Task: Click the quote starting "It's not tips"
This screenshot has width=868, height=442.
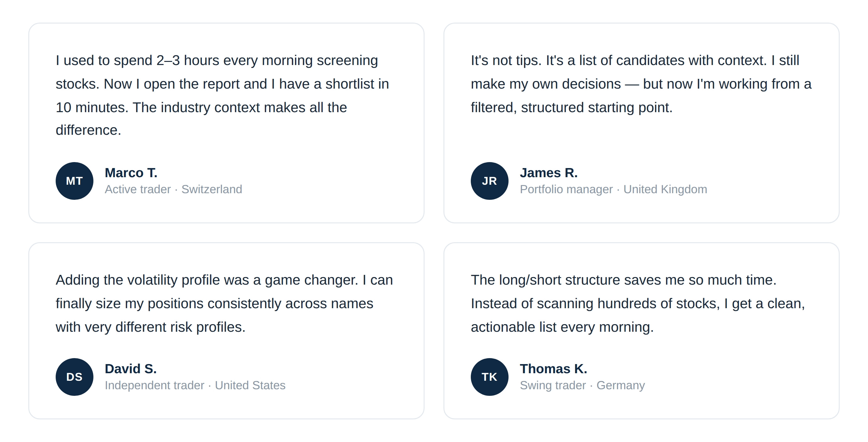Action: coord(641,84)
